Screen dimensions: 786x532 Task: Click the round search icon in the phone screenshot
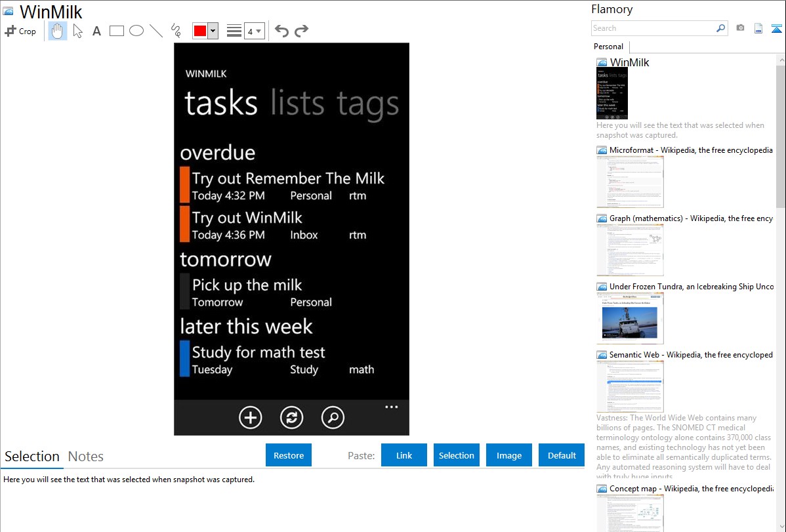pos(333,417)
